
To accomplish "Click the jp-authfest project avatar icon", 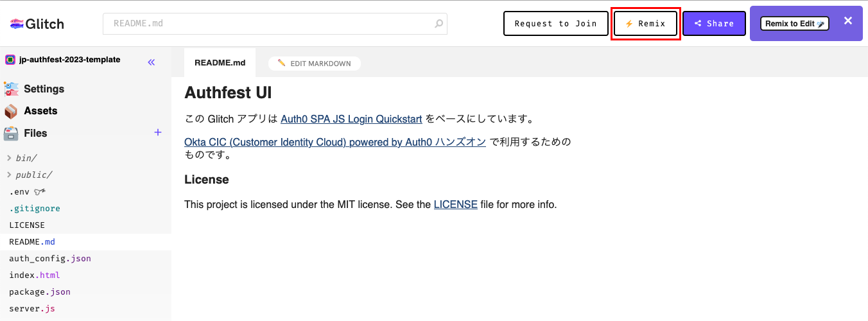I will pos(10,60).
